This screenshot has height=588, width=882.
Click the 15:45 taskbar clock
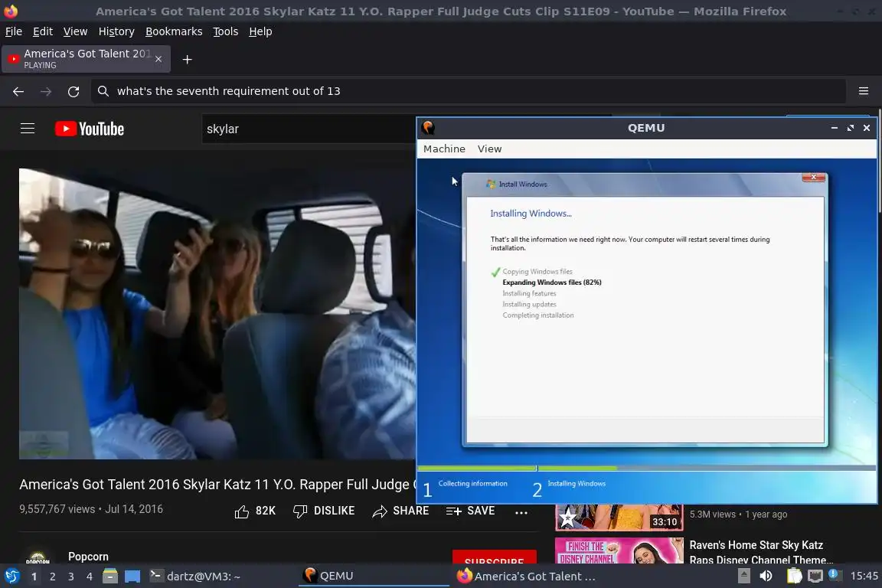(x=864, y=576)
